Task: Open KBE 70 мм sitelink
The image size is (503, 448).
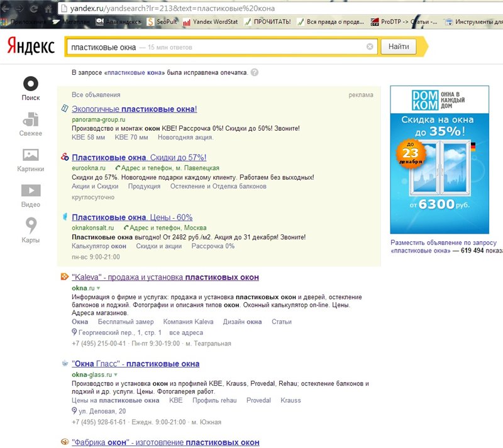Action: [x=131, y=137]
